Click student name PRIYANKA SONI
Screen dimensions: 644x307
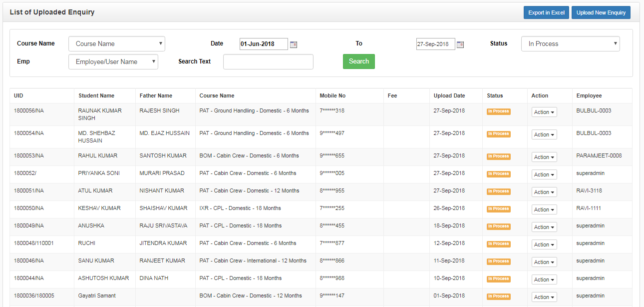tap(99, 173)
